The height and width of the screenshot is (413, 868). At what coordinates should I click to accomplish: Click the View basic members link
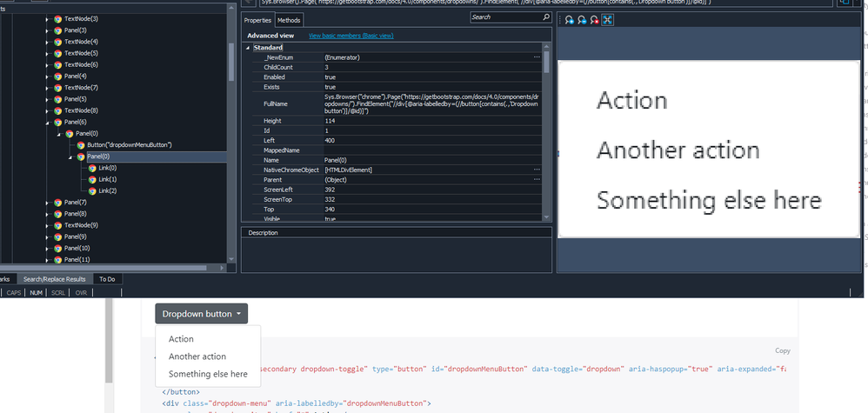pyautogui.click(x=351, y=36)
